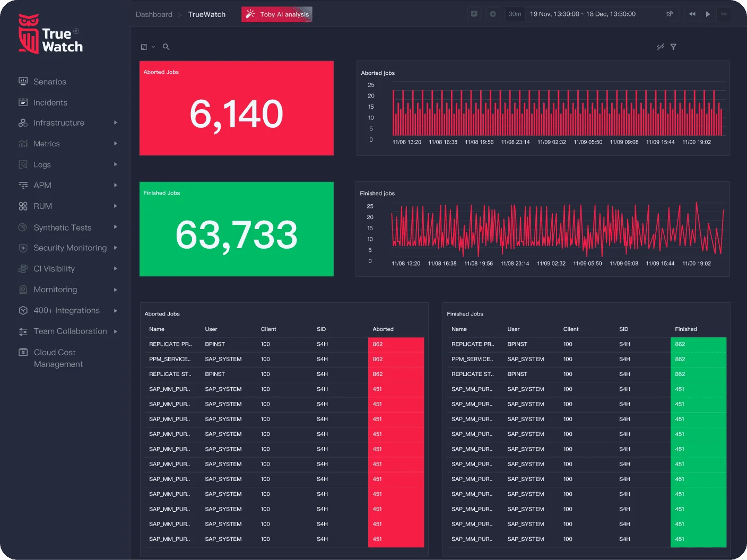Select the TrueWatch breadcrumb item
This screenshot has width=747, height=560.
(x=206, y=14)
